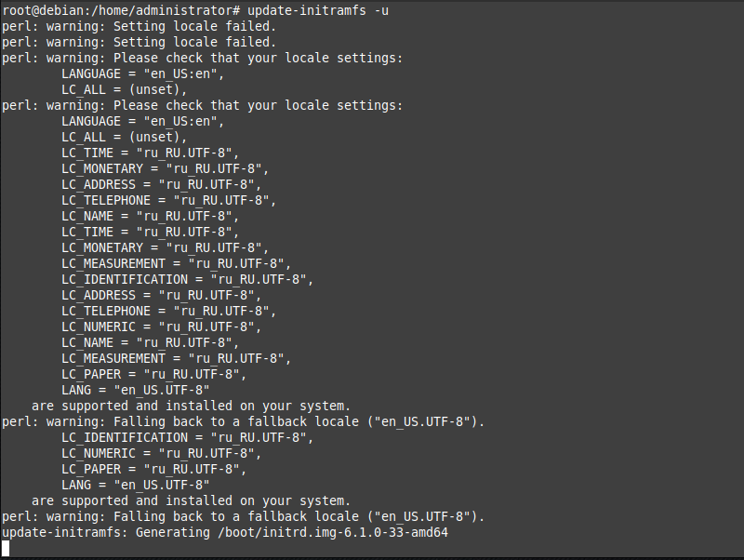Image resolution: width=744 pixels, height=560 pixels.
Task: Click the first LC_IDENTIFICATION locale line
Action: click(x=187, y=279)
